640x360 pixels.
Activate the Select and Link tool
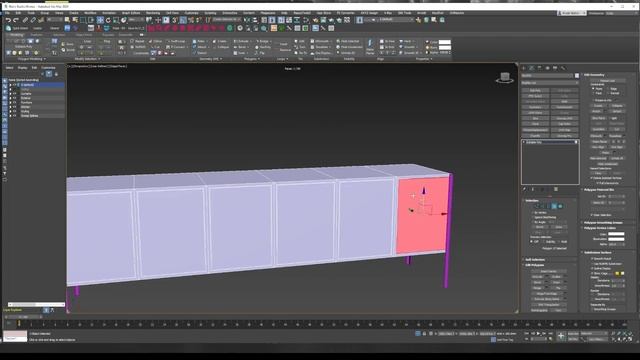click(25, 20)
